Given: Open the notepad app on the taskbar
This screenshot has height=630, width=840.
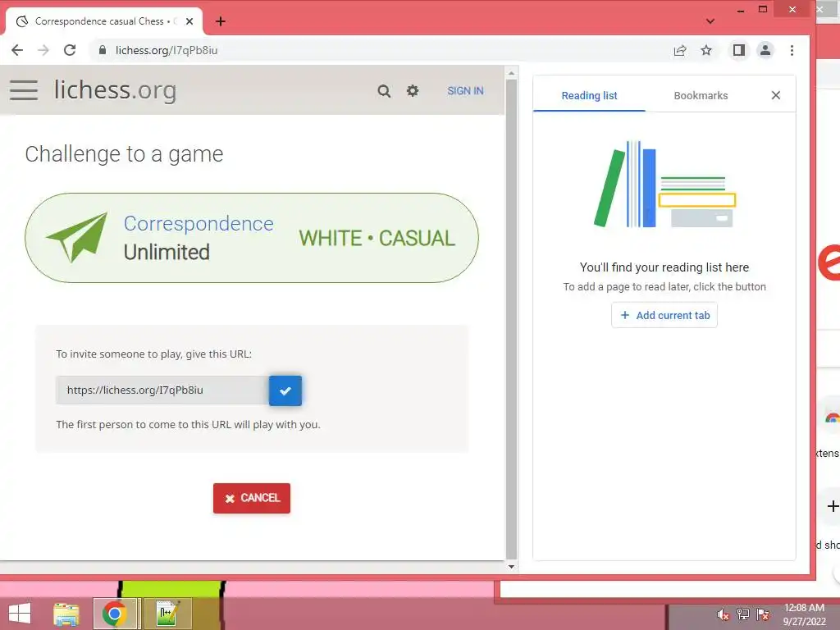Looking at the screenshot, I should click(167, 614).
